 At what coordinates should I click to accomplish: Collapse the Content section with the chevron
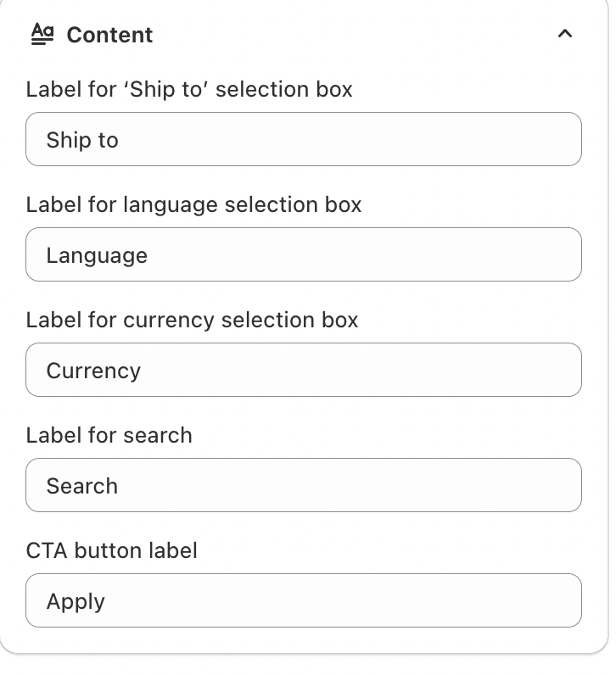coord(565,34)
